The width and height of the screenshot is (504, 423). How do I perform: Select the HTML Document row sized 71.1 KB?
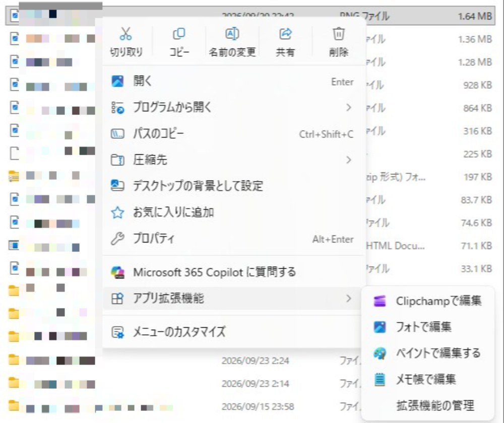[x=250, y=246]
